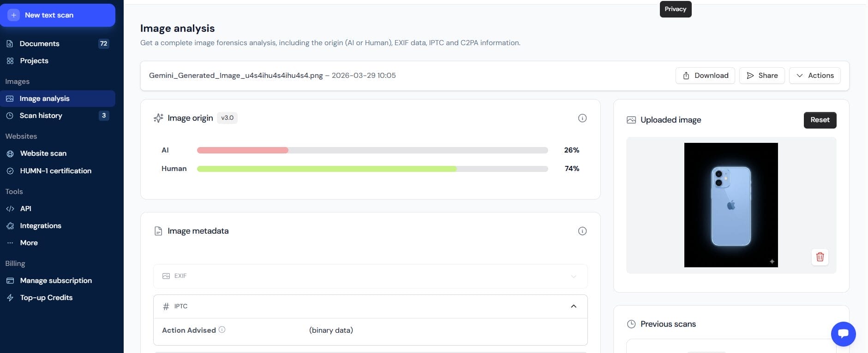This screenshot has height=353, width=868.
Task: Click the scan timestamp 2026-03-29 10:05
Action: 364,76
